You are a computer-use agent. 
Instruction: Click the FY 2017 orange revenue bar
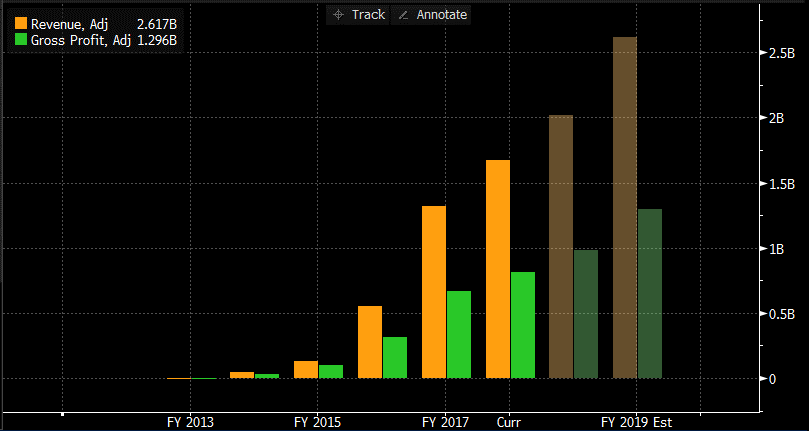[x=434, y=292]
